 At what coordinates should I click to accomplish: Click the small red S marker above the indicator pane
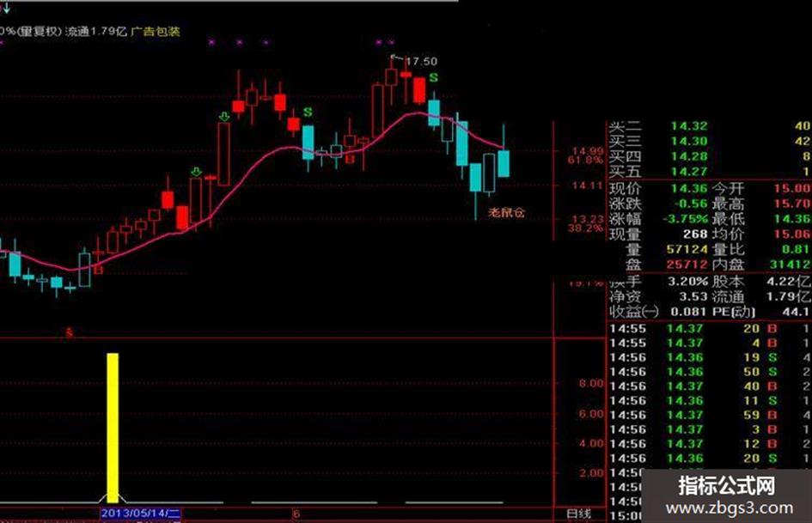tap(70, 332)
